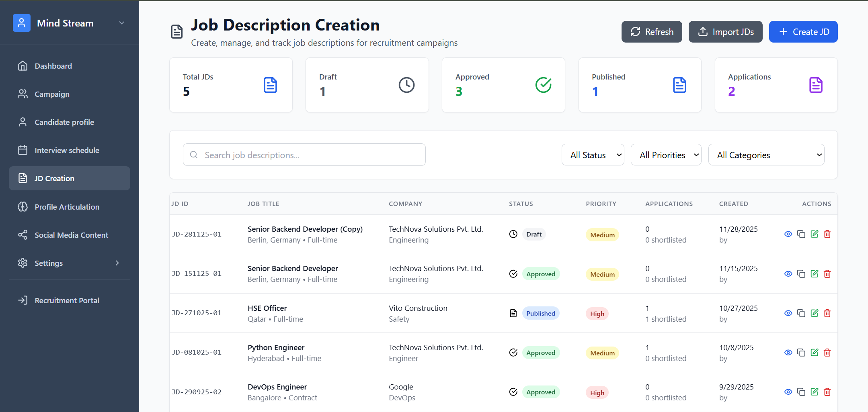The width and height of the screenshot is (868, 412).
Task: Edit the DevOps Engineer job description
Action: click(815, 392)
